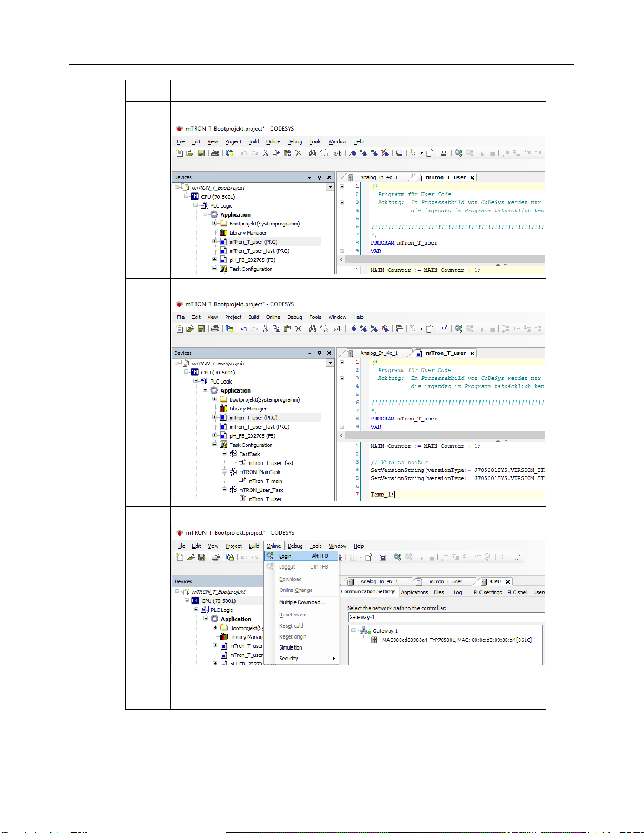This screenshot has width=644, height=833.
Task: Select CPU (70.5001) node in bottom screenshot
Action: (218, 601)
